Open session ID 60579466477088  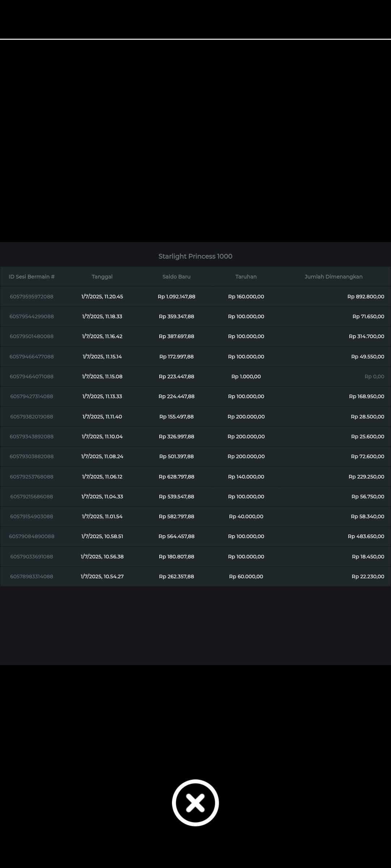[31, 357]
